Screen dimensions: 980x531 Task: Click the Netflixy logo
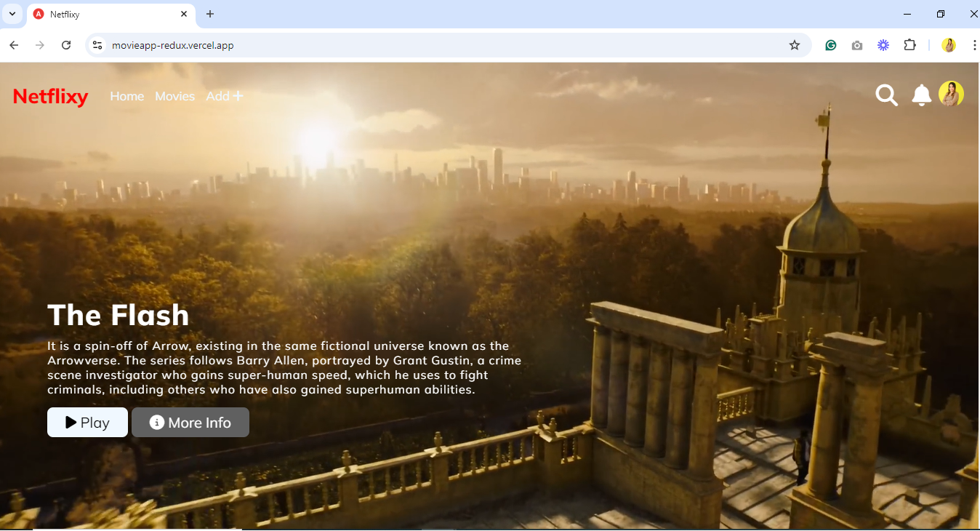(x=50, y=96)
